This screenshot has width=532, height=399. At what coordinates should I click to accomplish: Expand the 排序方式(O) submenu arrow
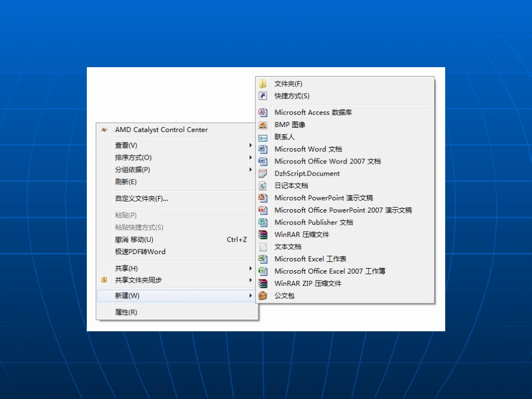pos(250,157)
